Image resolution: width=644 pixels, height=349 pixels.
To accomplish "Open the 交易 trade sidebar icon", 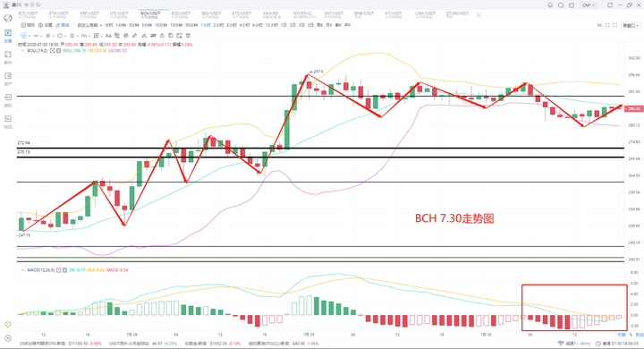I will (x=8, y=36).
